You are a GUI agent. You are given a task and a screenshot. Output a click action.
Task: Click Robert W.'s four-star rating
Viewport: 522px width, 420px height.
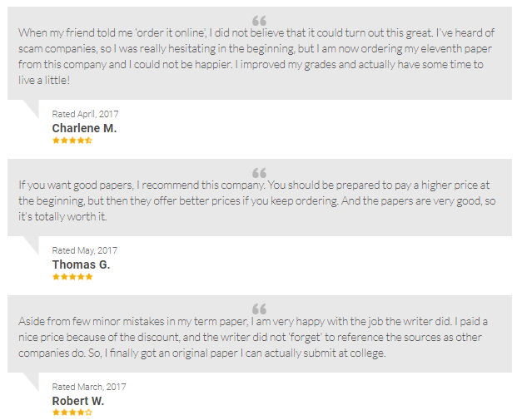pos(72,413)
